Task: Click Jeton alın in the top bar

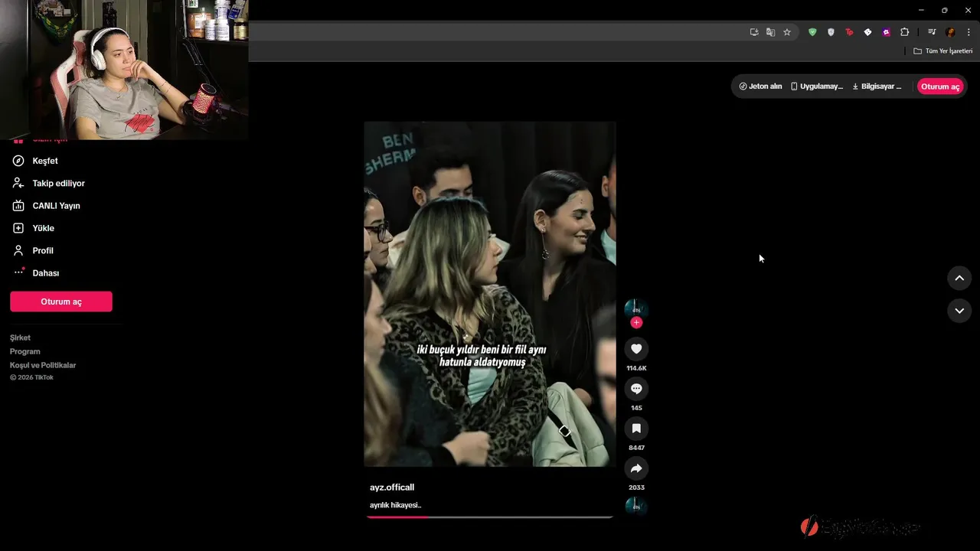Action: (x=760, y=86)
